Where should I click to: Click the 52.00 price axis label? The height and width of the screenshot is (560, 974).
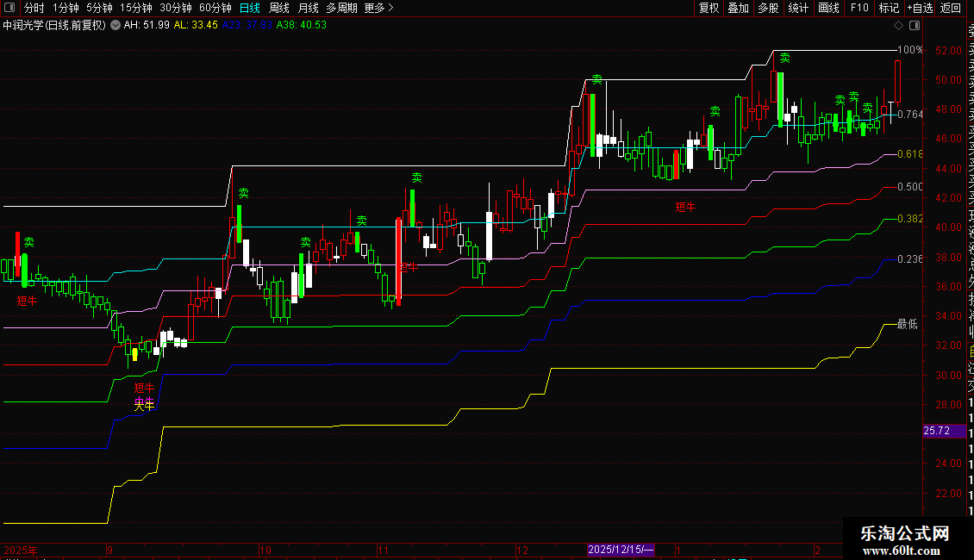(x=948, y=50)
